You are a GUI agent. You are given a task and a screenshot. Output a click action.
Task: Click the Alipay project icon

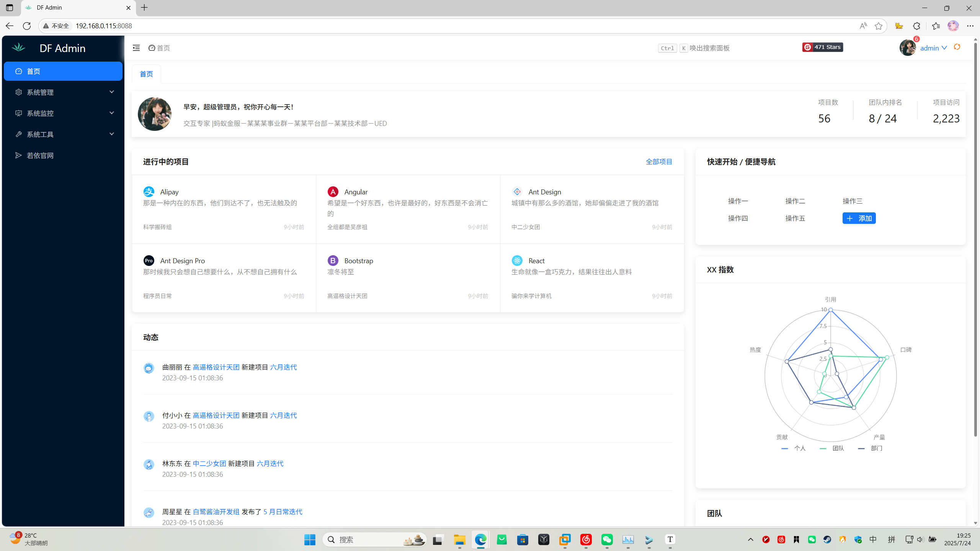tap(149, 191)
